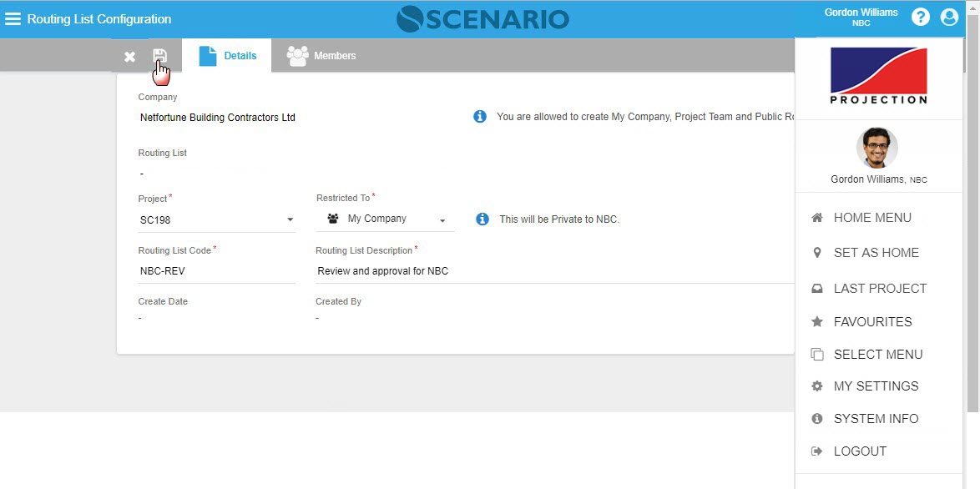Image resolution: width=980 pixels, height=489 pixels.
Task: Open MY SETTINGS menu entry
Action: (876, 386)
